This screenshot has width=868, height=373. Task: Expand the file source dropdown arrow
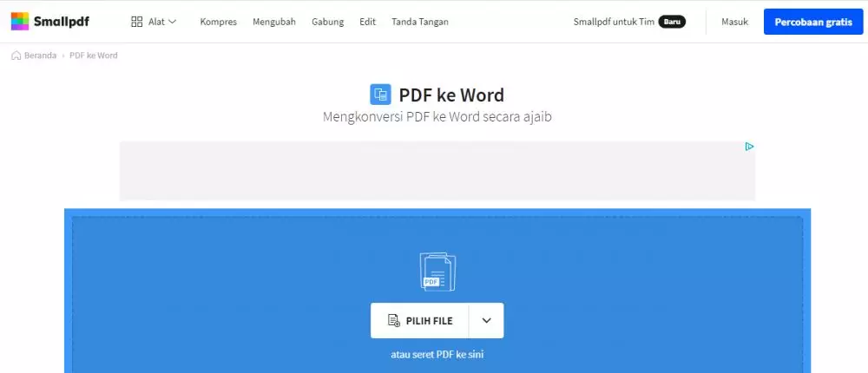point(487,320)
